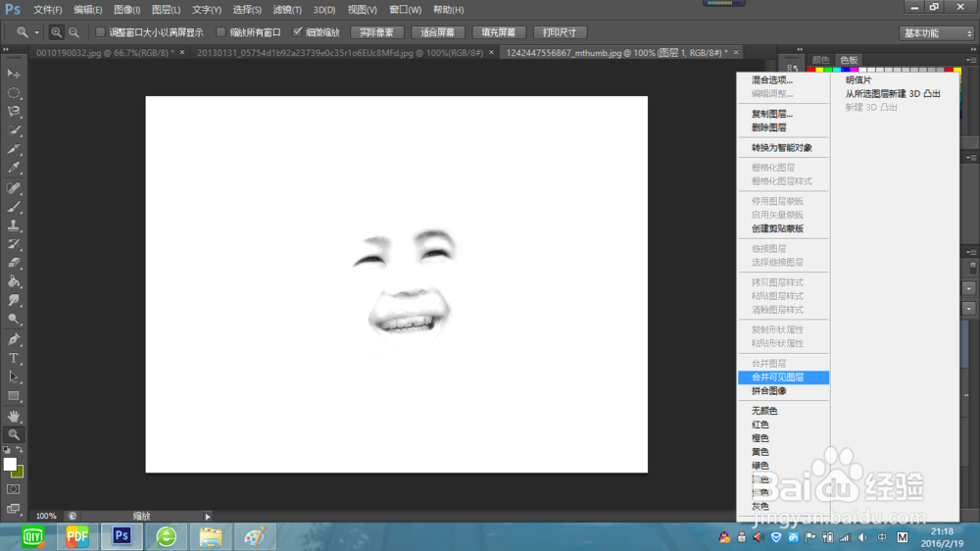
Task: Select the Horizontal Type tool
Action: pos(14,358)
